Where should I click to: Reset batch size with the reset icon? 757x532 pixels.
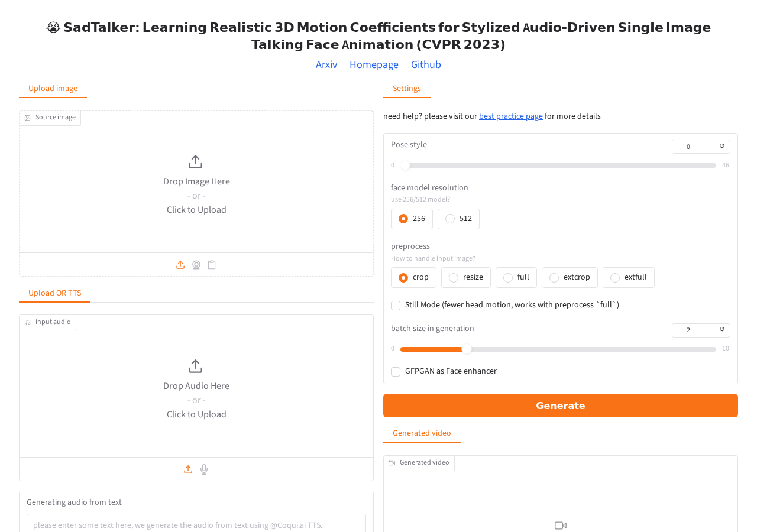(722, 330)
